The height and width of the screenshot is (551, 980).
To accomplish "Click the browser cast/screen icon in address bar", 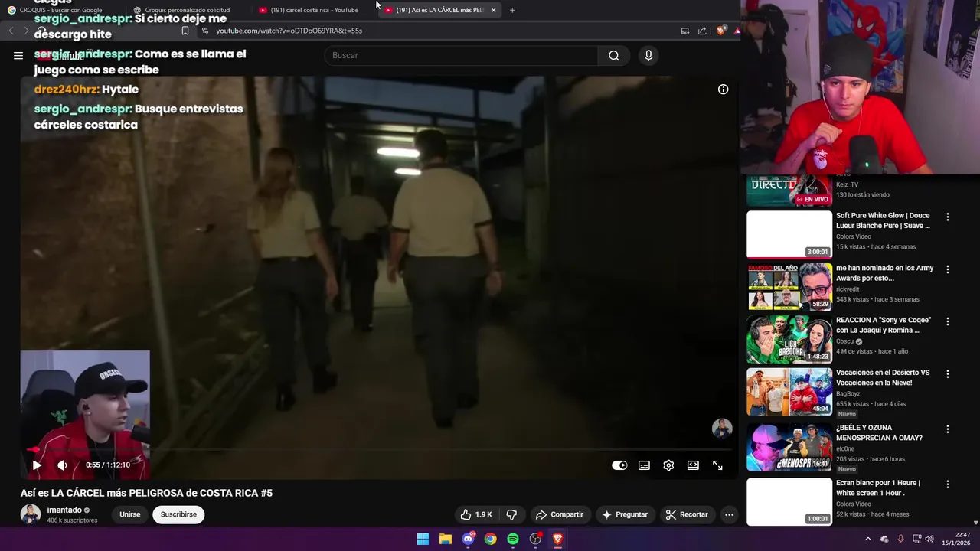I will tap(684, 31).
